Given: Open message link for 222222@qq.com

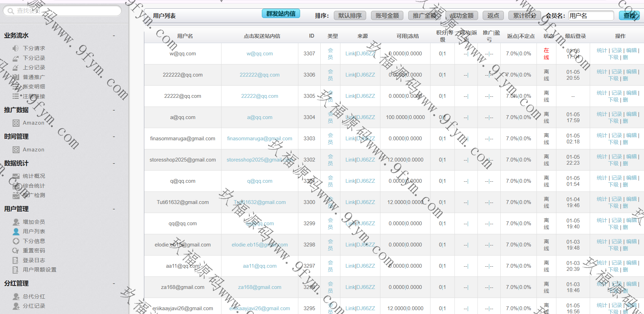Looking at the screenshot, I should pyautogui.click(x=259, y=75).
